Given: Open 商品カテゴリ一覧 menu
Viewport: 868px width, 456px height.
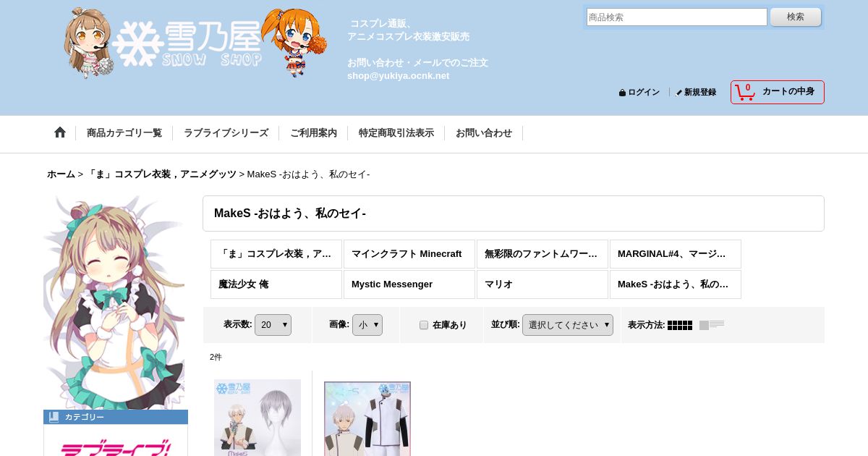Looking at the screenshot, I should (124, 133).
